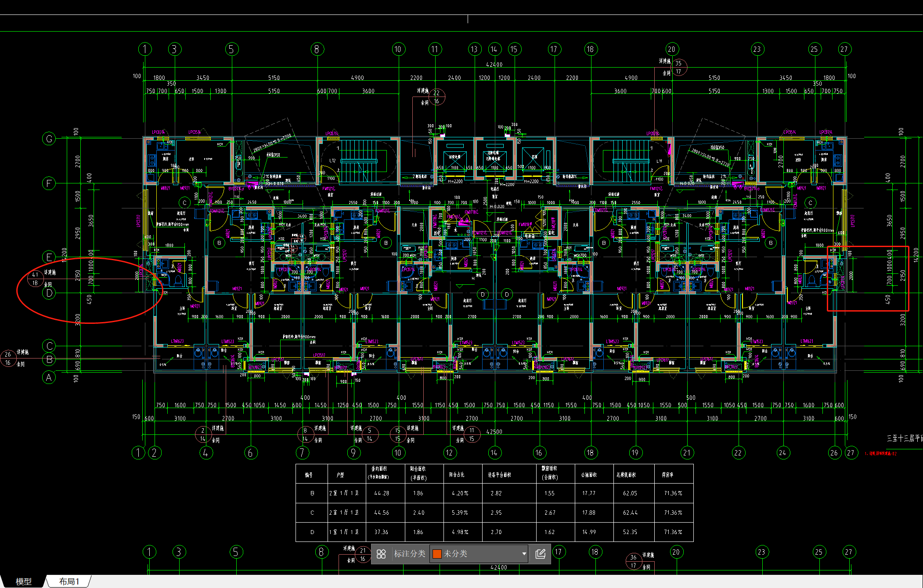Click the dropdown arrow beside 未分类
The width and height of the screenshot is (923, 588).
pos(524,554)
